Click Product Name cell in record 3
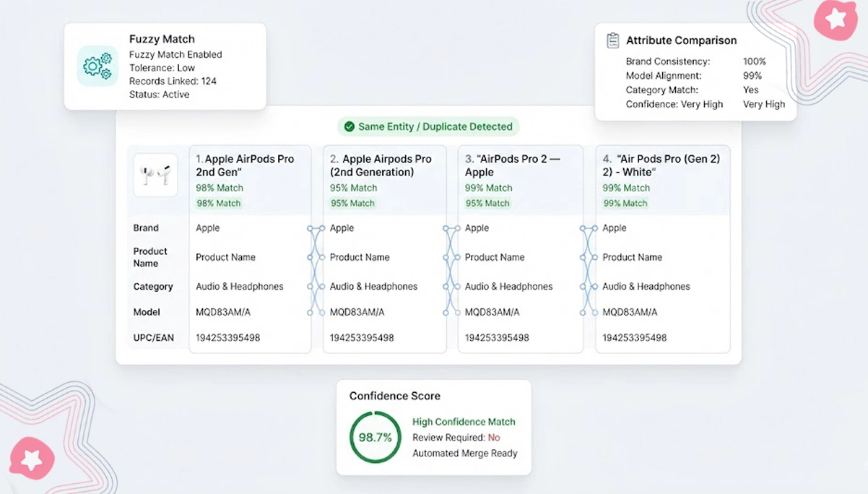Image resolution: width=868 pixels, height=494 pixels. point(495,257)
